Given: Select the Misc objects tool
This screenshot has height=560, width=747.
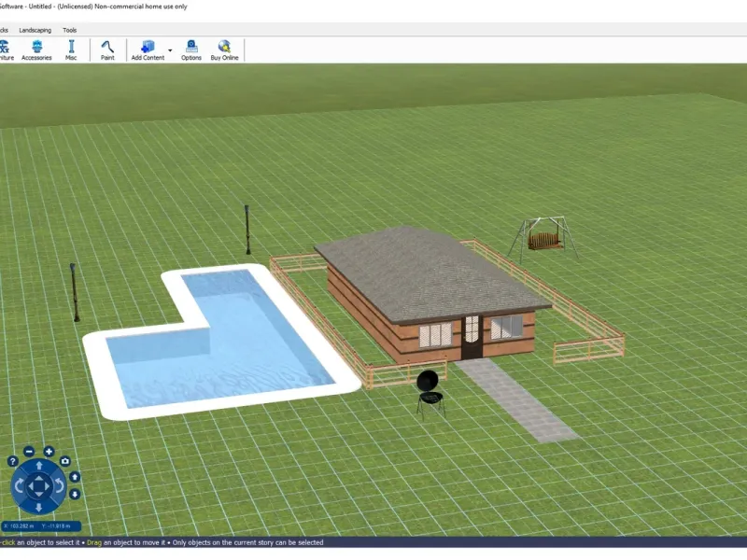Looking at the screenshot, I should point(71,50).
